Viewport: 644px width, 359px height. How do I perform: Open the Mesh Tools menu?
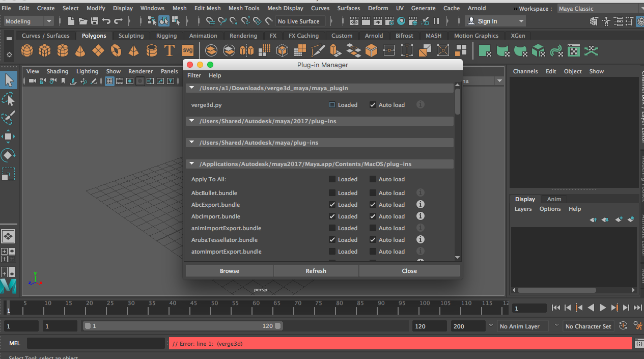244,8
